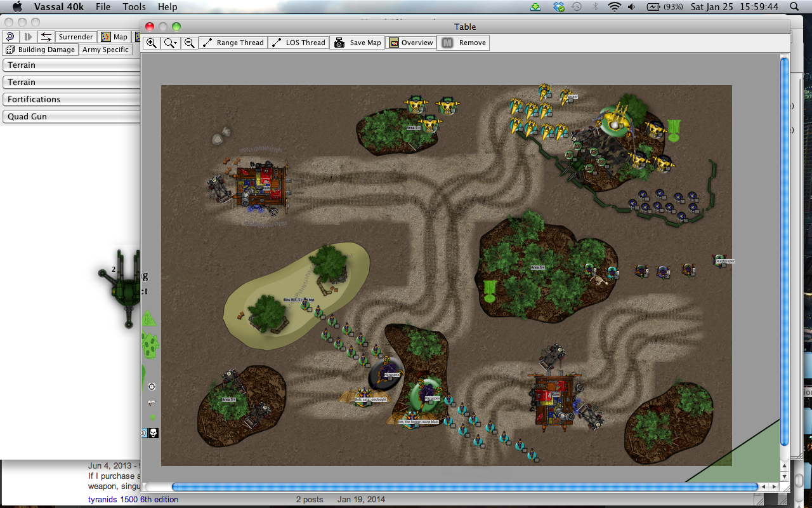Click the Remove markers button

tap(464, 43)
